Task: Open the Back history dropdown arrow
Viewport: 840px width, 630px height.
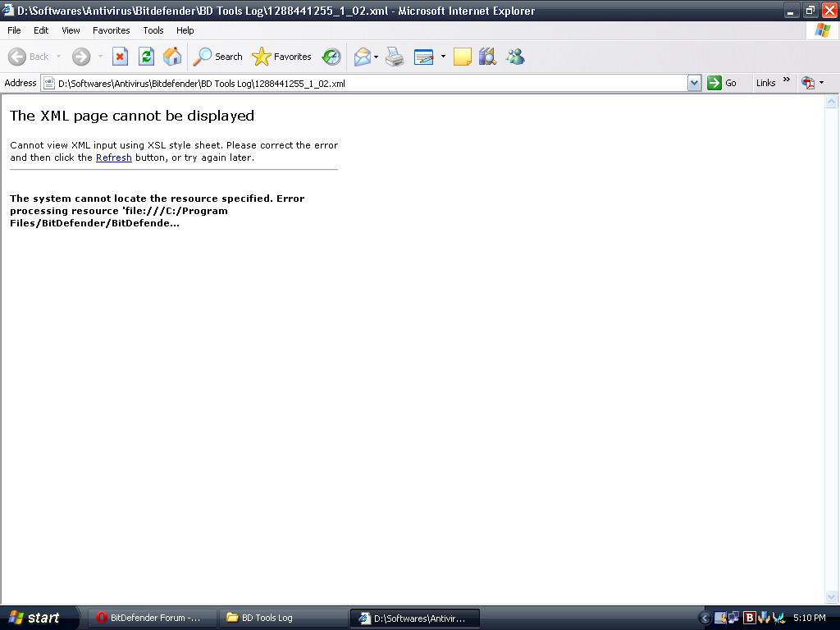Action: tap(58, 57)
